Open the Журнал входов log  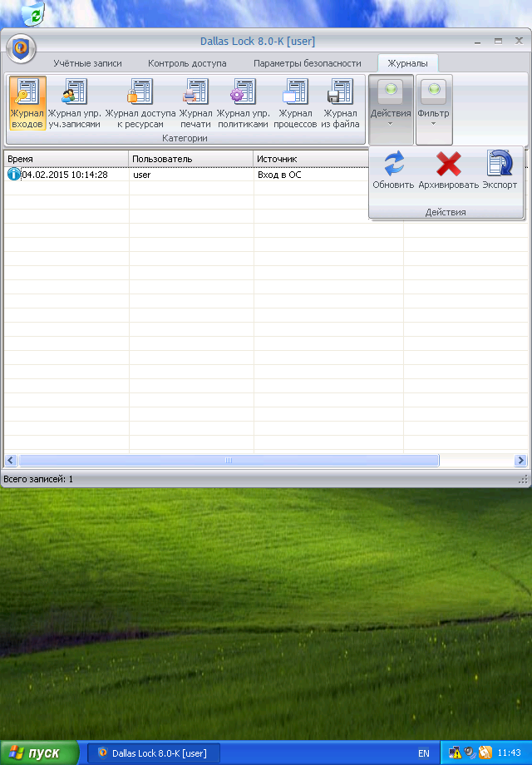pos(27,103)
